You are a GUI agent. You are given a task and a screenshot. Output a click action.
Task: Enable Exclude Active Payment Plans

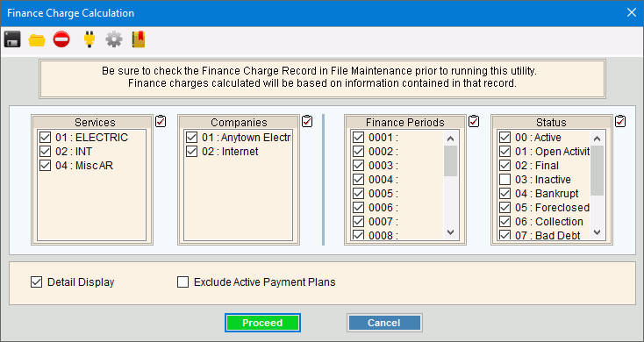pyautogui.click(x=182, y=282)
